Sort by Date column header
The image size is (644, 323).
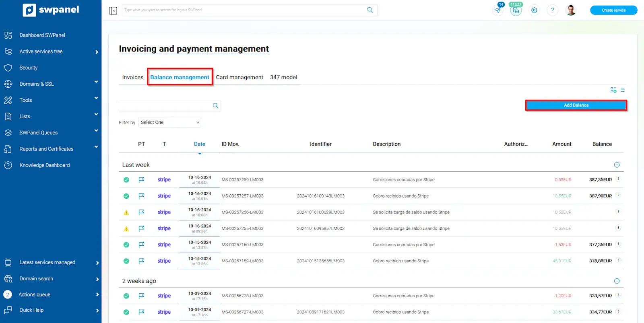[200, 144]
